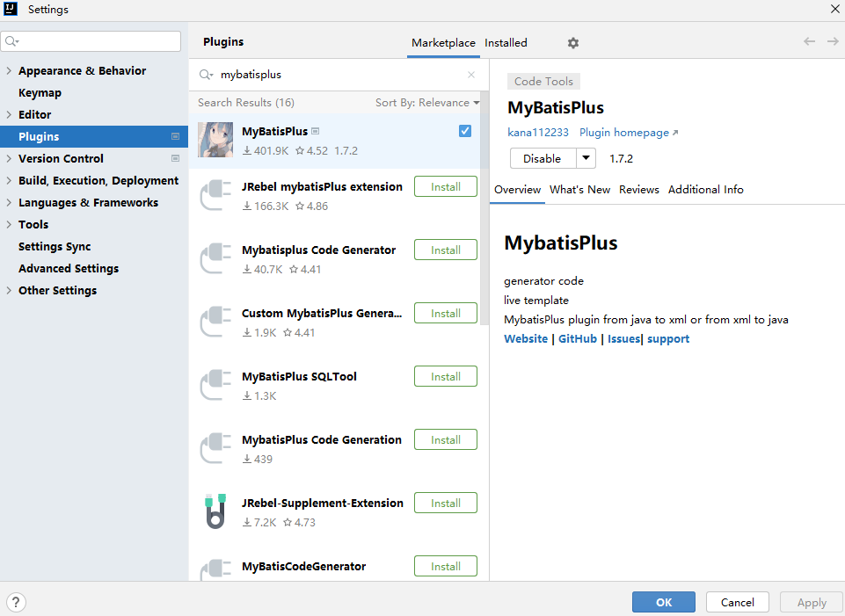Navigate back with the left arrow

click(x=809, y=41)
